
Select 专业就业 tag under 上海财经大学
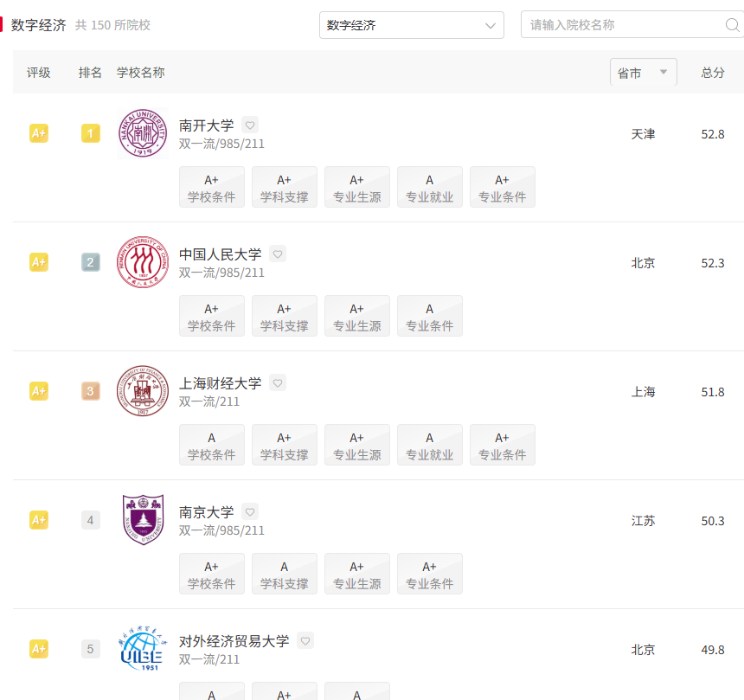(429, 445)
